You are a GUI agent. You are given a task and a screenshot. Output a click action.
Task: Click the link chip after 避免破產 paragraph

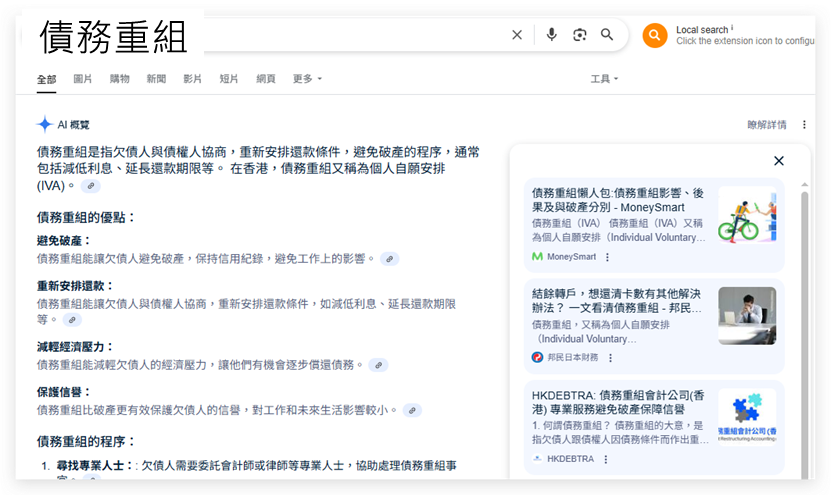389,259
